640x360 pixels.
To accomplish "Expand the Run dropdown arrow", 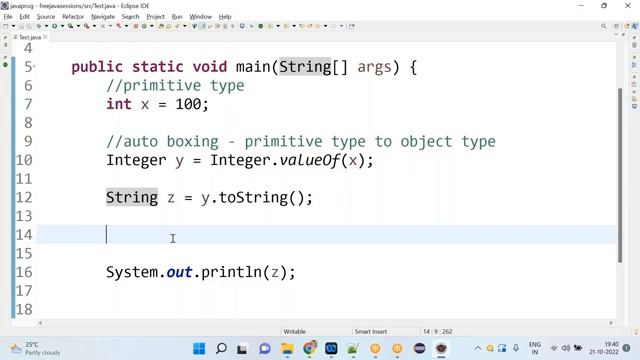I will click(62, 26).
